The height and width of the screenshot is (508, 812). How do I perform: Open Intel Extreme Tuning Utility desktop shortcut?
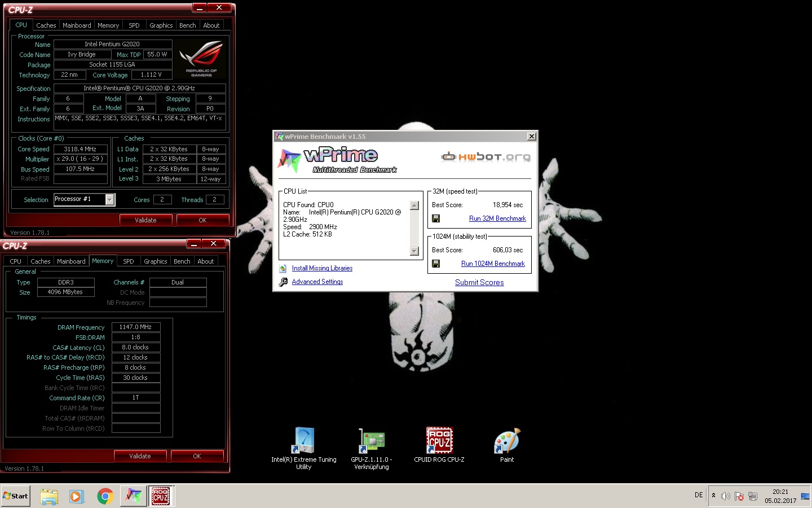(x=303, y=448)
